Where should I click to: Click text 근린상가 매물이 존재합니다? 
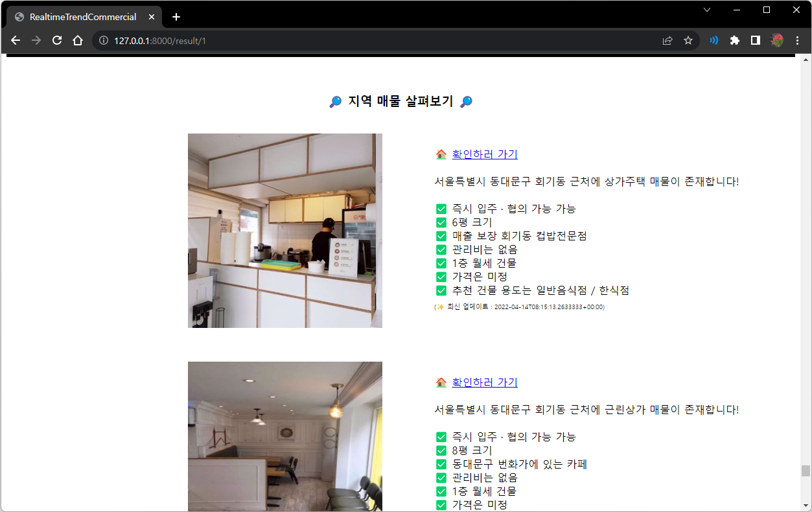[x=671, y=410]
